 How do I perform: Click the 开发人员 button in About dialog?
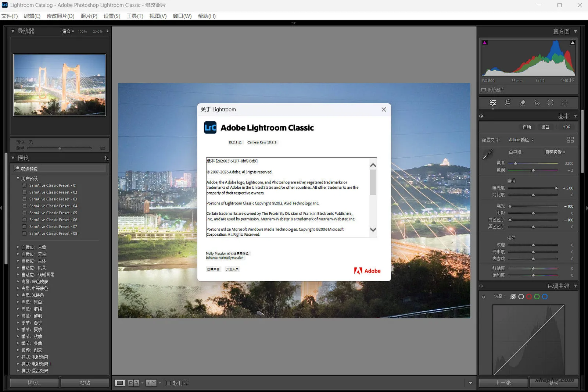(x=233, y=269)
